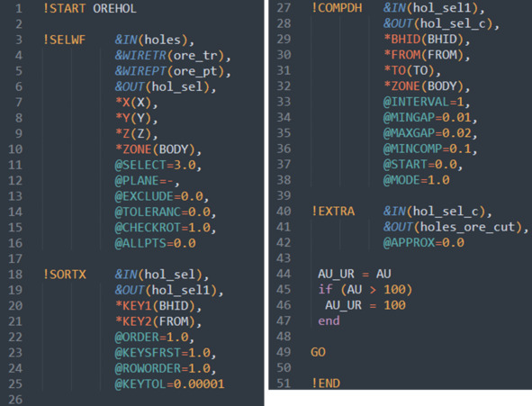This screenshot has width=532, height=406.
Task: Click the AU_UR = AU expression
Action: 354,274
